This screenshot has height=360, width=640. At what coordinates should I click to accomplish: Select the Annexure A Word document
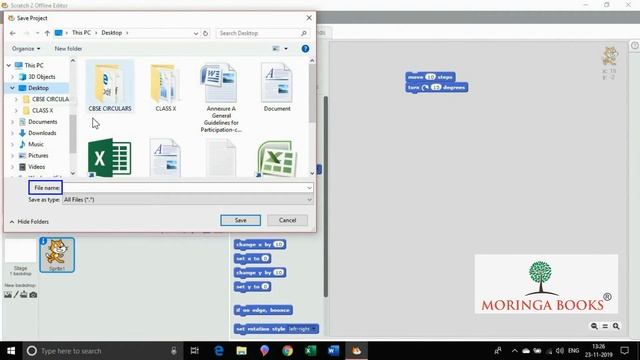221,98
